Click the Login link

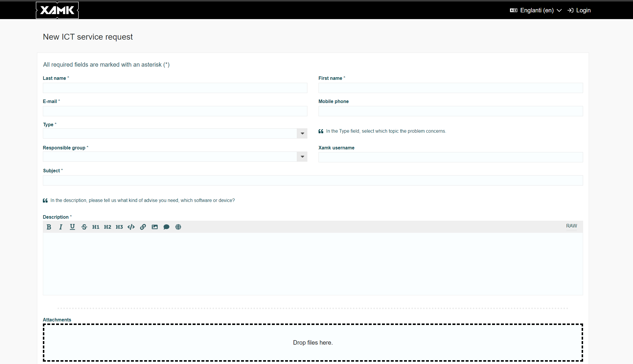pos(579,10)
